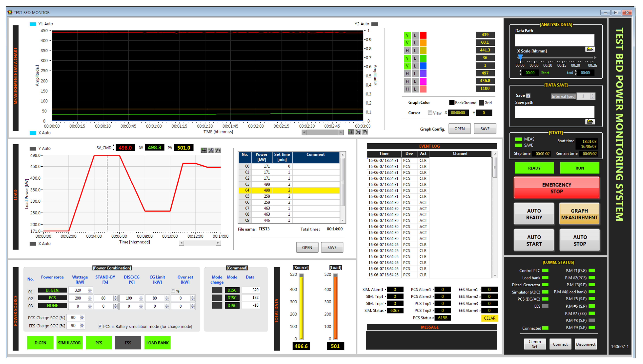
Task: Open the Data Path folder browse icon
Action: pos(590,49)
